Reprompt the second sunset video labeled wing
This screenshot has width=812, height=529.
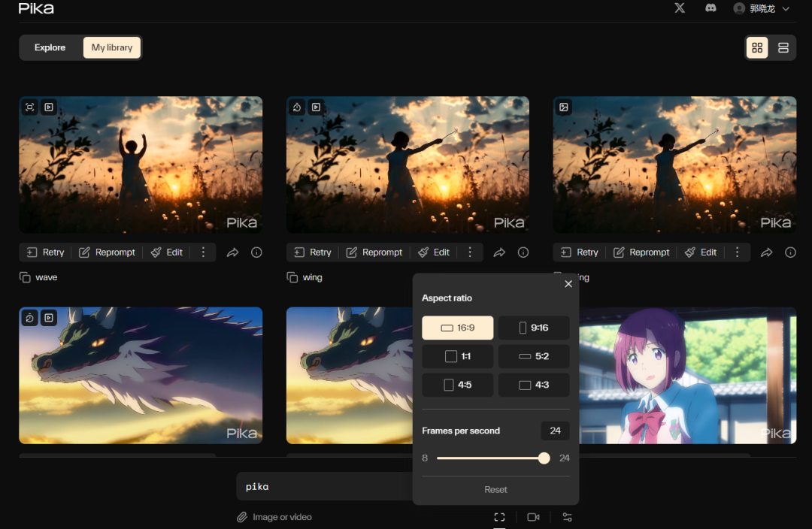point(374,252)
